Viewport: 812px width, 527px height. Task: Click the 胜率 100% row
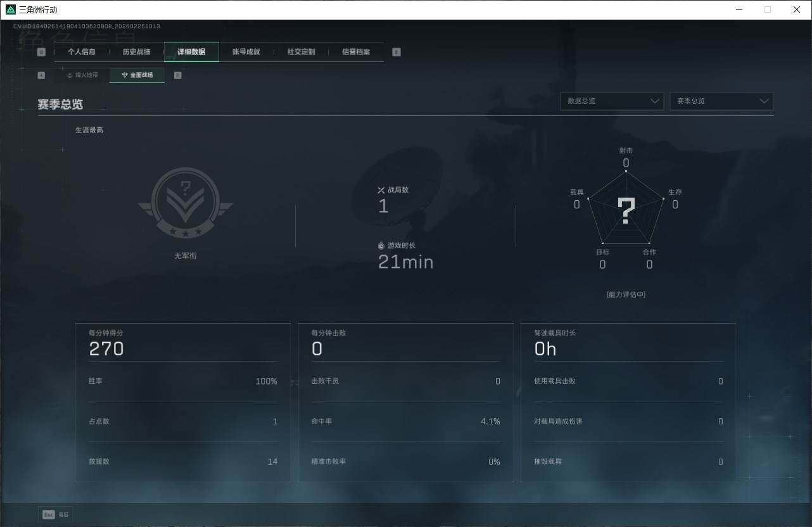click(x=183, y=381)
